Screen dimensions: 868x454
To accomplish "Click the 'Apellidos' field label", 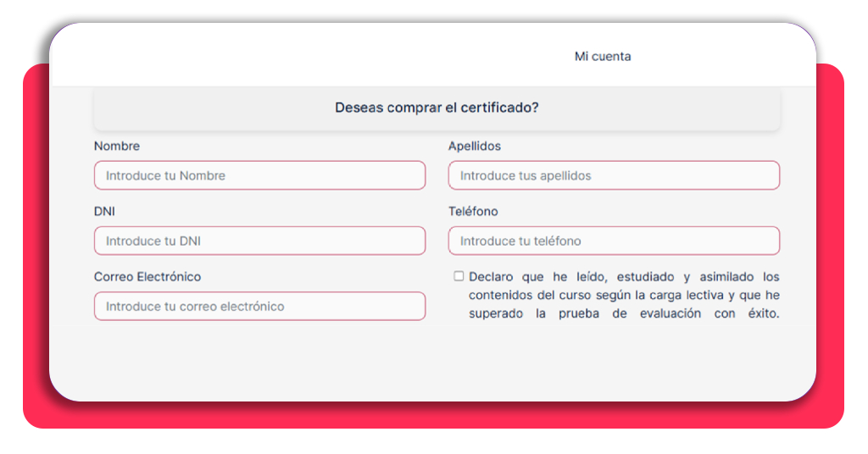I will pyautogui.click(x=475, y=146).
